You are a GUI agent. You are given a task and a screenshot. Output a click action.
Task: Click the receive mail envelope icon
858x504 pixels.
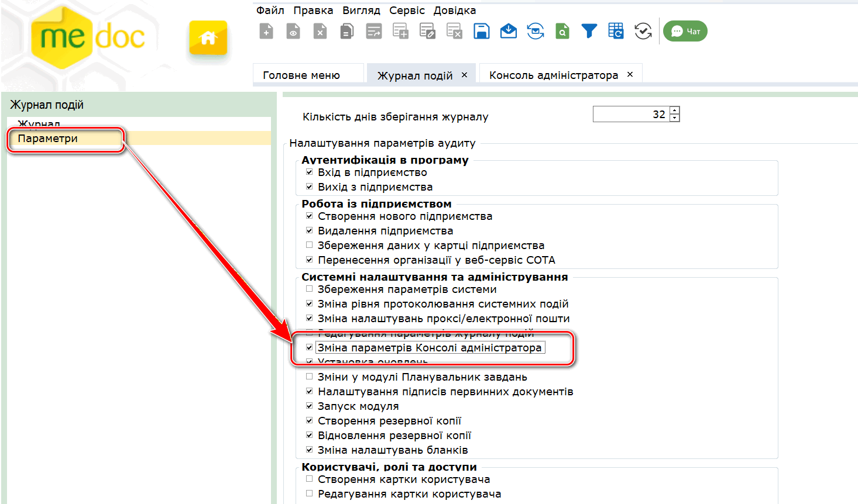tap(508, 32)
